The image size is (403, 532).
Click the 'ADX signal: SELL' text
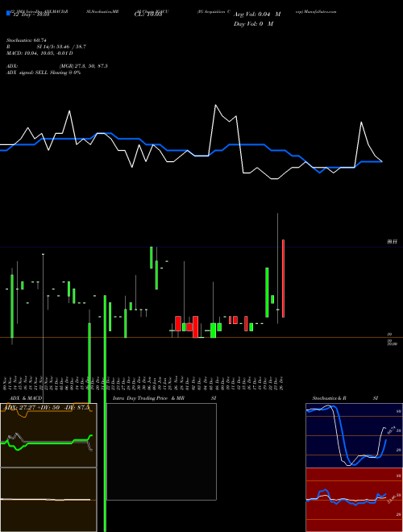(27, 73)
